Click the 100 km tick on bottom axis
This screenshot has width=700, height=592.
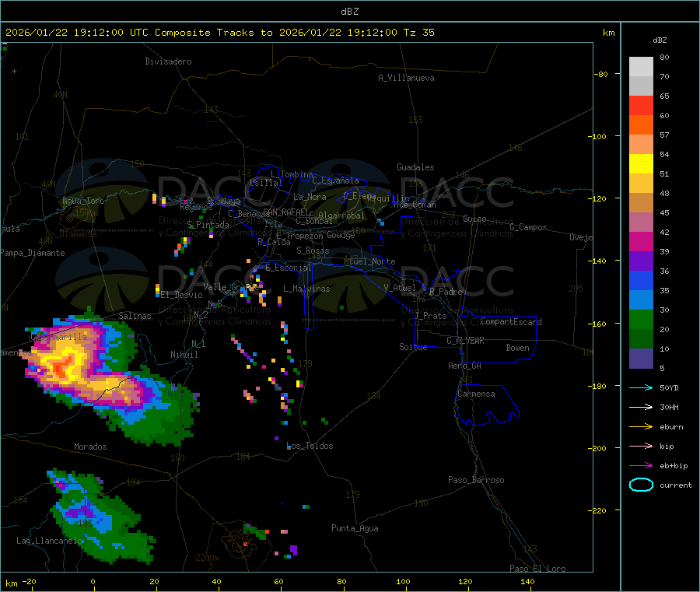point(404,581)
